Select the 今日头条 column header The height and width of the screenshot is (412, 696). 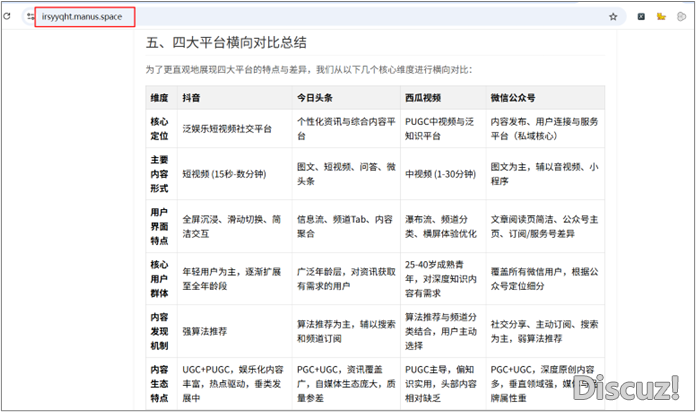point(315,99)
